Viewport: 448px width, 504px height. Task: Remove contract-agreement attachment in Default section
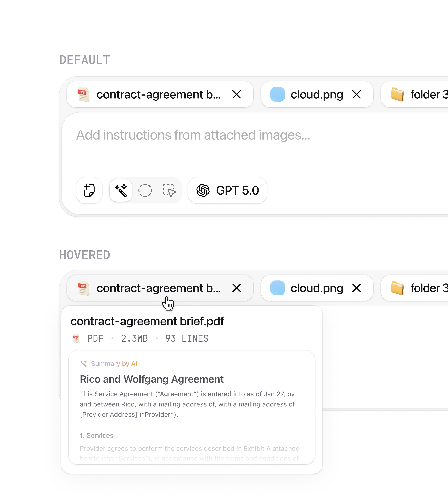(x=236, y=94)
